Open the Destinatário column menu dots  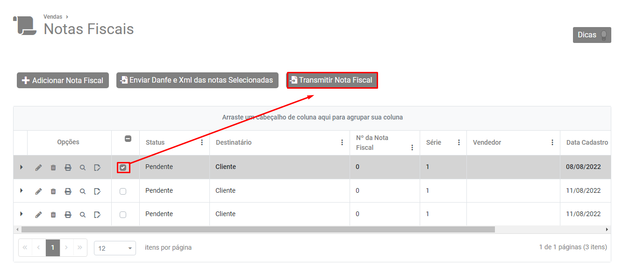pos(342,142)
